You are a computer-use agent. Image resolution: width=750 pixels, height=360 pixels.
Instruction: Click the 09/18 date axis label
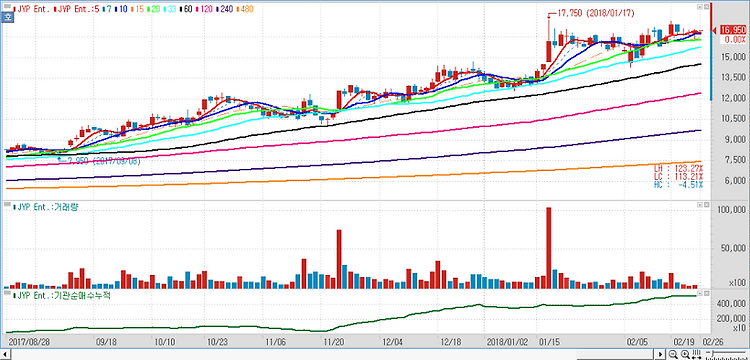[106, 342]
